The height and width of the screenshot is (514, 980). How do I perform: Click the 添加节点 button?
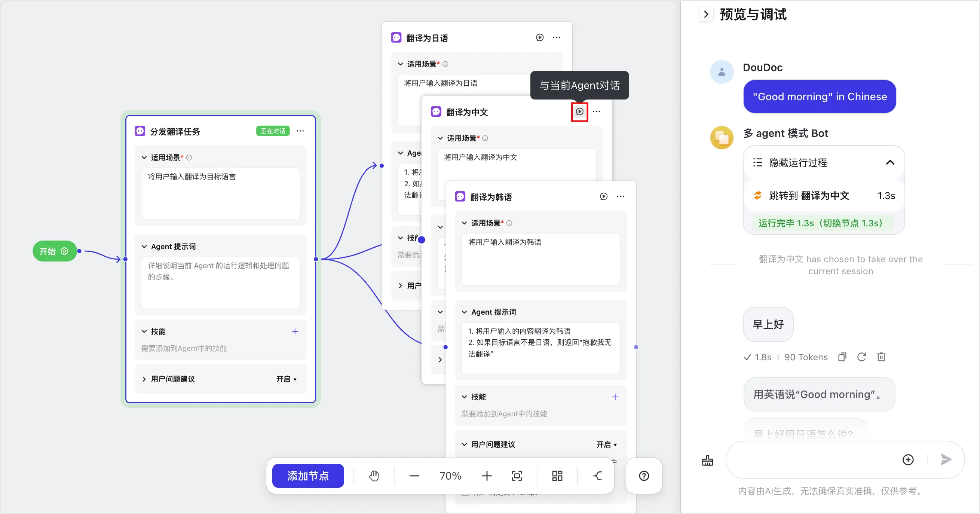308,475
